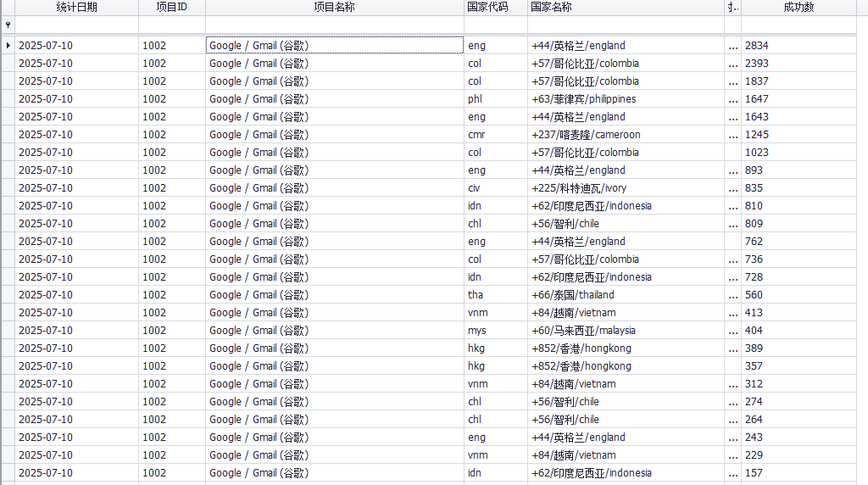Screen dimensions: 868x485
Task: Select the success count cell 1643
Action: 798,117
